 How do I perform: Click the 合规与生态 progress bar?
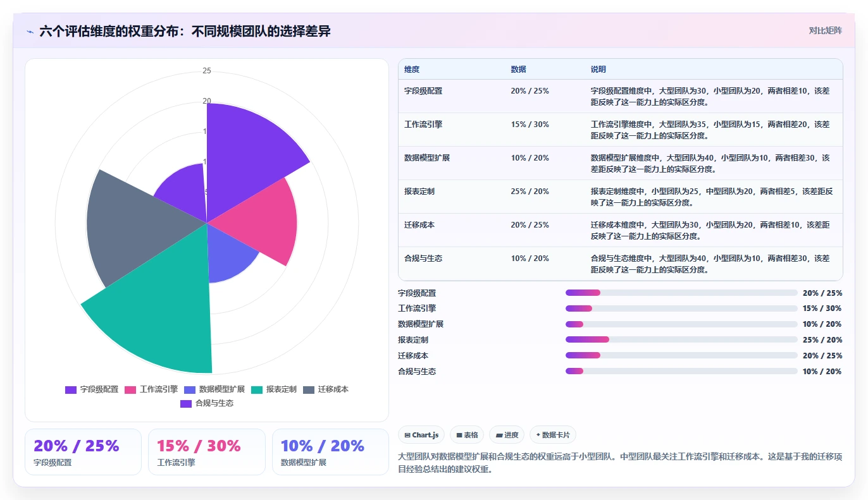[681, 371]
